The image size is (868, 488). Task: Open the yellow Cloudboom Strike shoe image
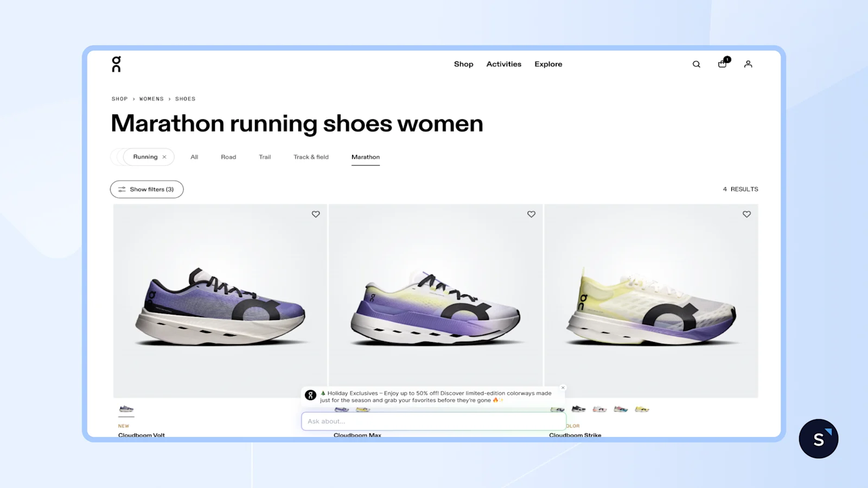coord(651,301)
